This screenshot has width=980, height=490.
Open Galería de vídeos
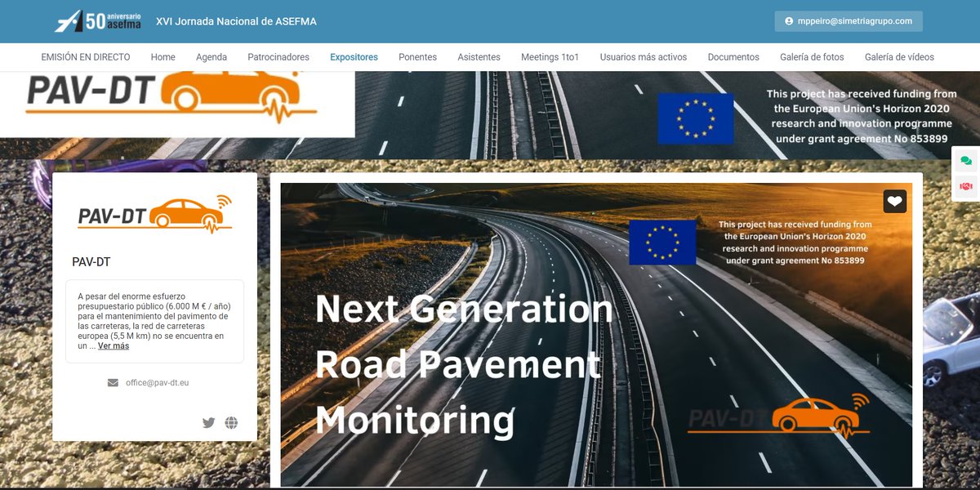pos(899,57)
